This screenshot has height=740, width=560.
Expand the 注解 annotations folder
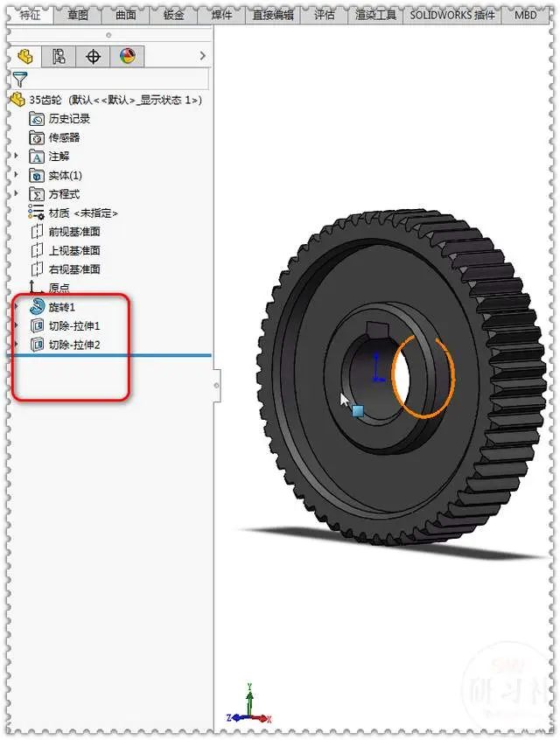click(x=17, y=156)
